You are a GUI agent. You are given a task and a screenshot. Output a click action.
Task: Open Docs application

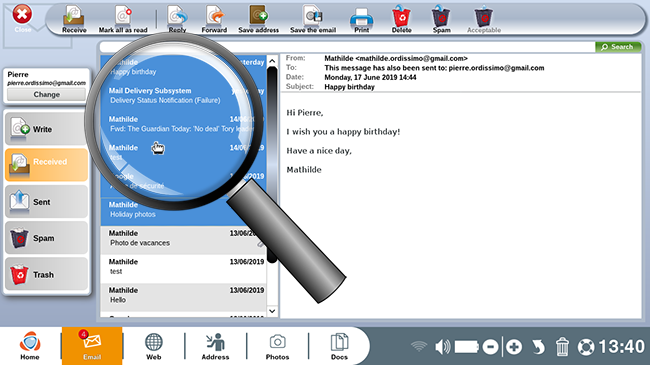tap(339, 346)
